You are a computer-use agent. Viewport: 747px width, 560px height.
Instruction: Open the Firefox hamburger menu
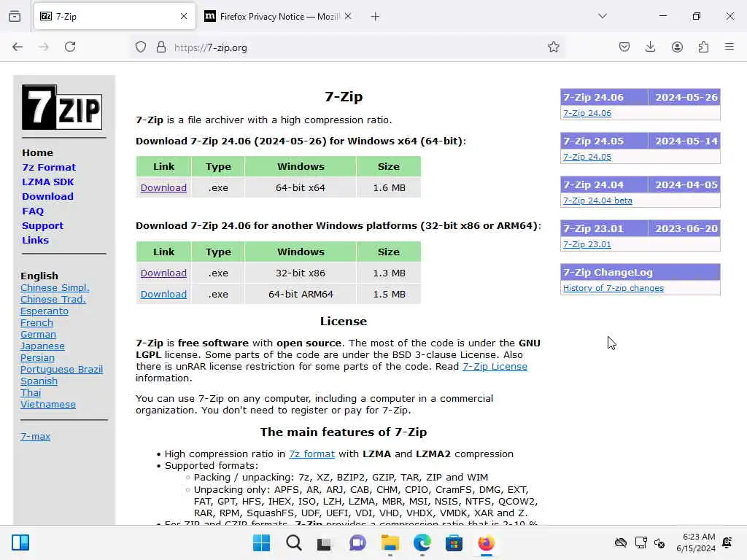(729, 47)
